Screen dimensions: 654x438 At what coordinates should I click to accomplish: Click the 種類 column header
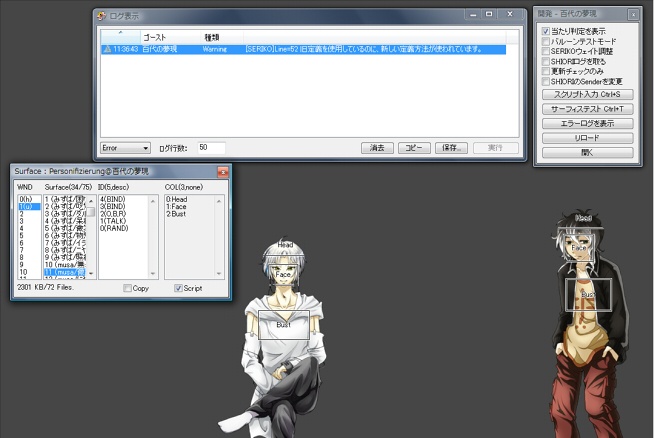pyautogui.click(x=222, y=37)
